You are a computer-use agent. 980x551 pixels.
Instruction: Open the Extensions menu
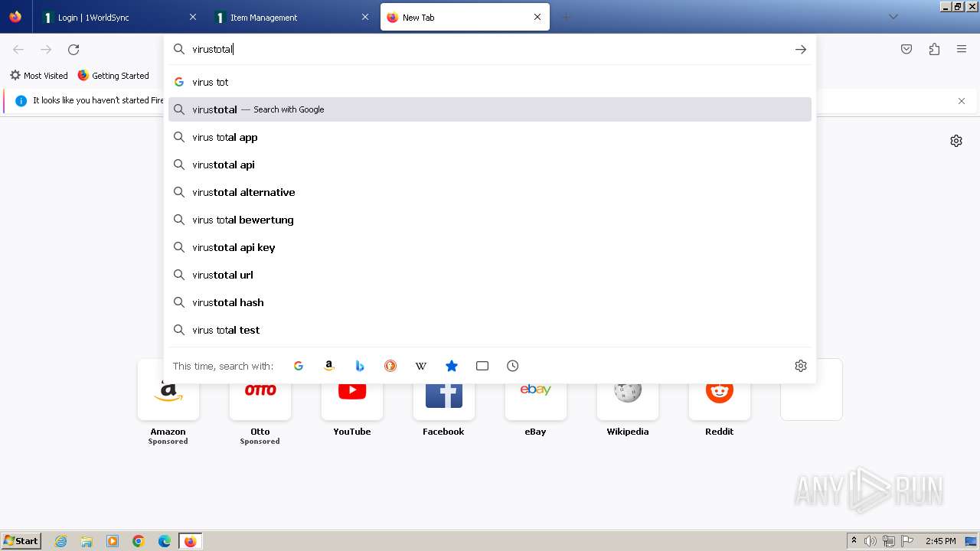934,49
